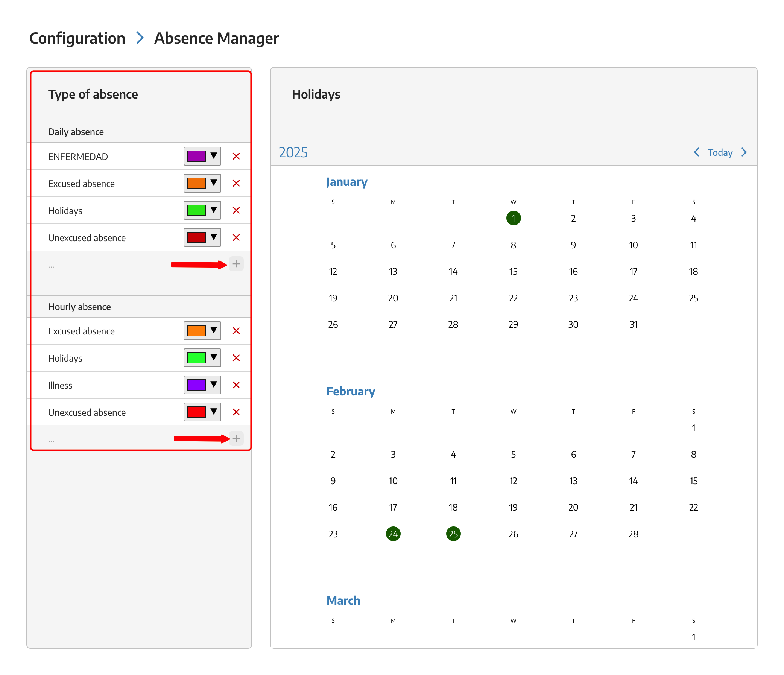Select January 15 in the calendar
The image size is (784, 675).
coord(514,272)
